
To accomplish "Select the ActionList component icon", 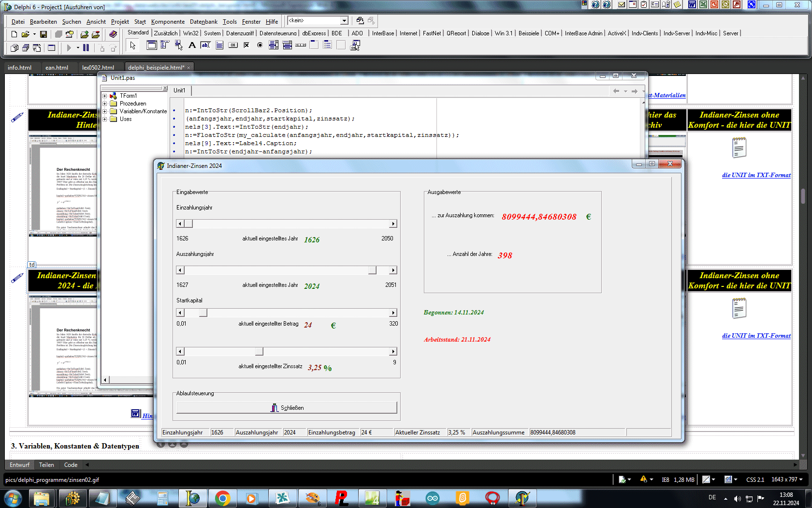I will [355, 45].
